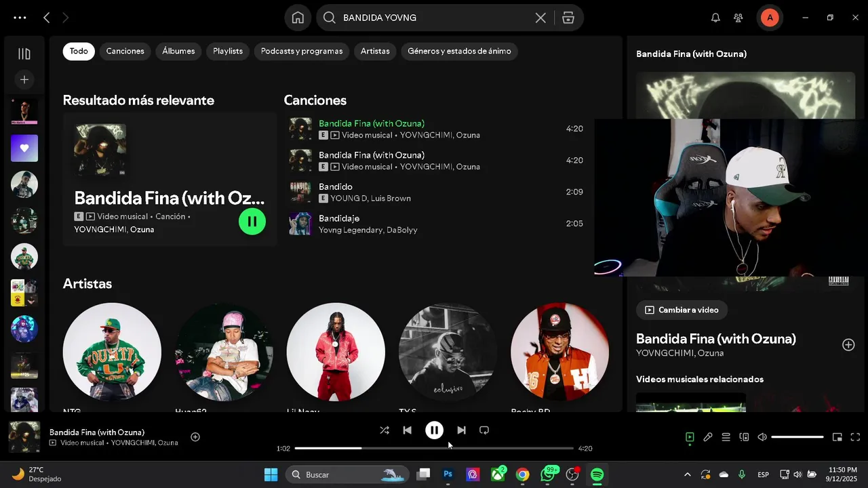Select the Todo filter chip

coord(79,51)
